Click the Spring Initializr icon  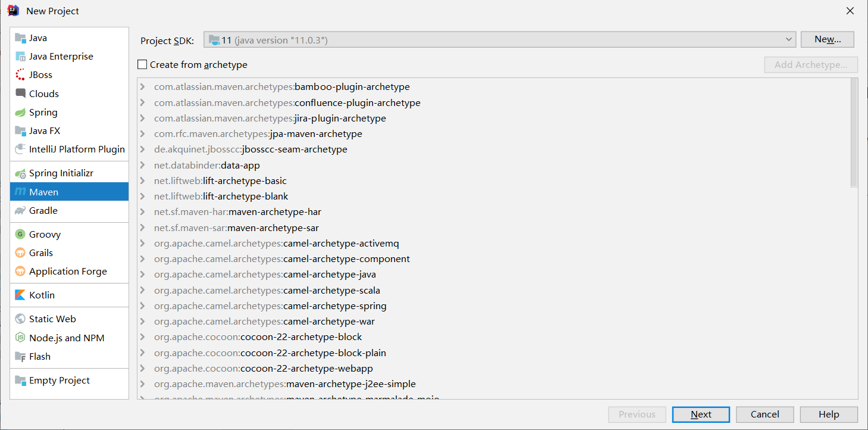[x=20, y=173]
